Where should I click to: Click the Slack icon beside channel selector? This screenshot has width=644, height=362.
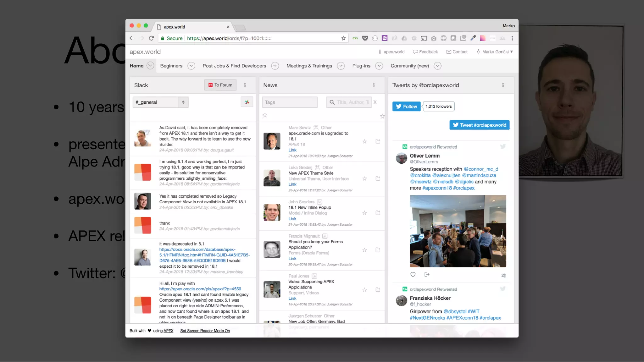tap(247, 102)
